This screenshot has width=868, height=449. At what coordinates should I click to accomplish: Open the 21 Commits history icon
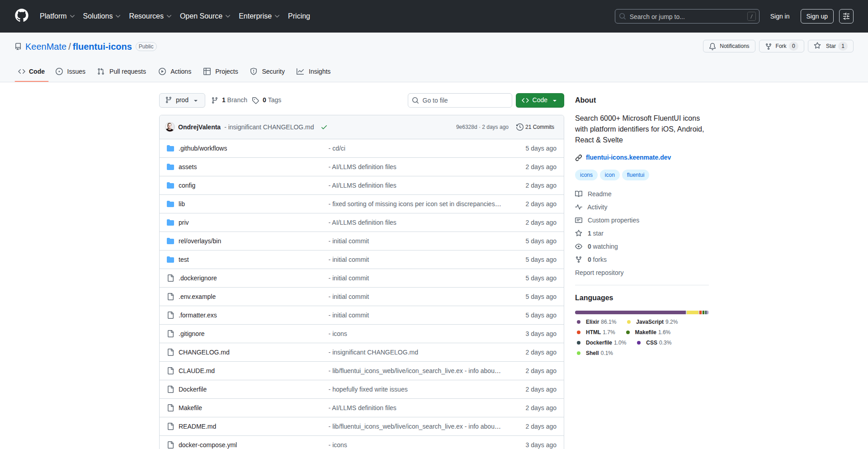pyautogui.click(x=520, y=127)
